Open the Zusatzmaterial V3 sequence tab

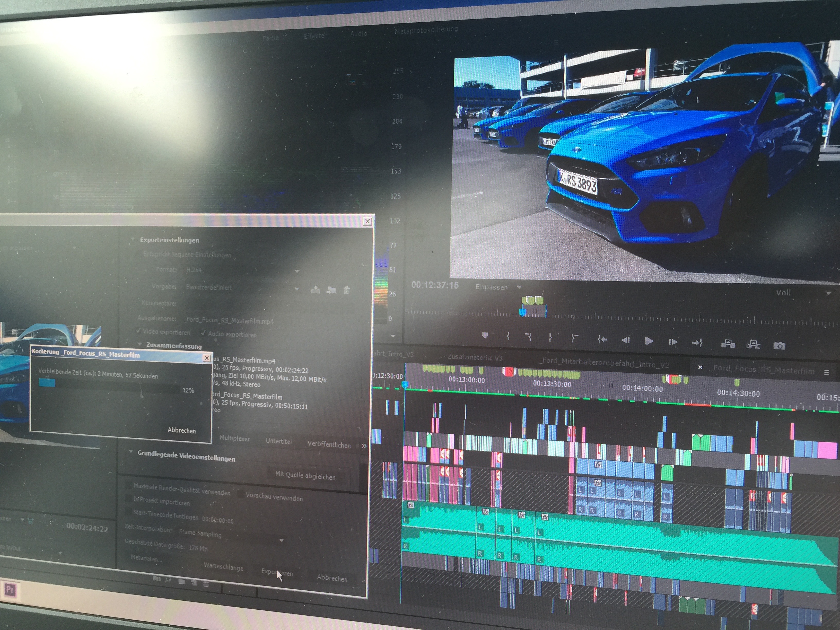(x=475, y=357)
